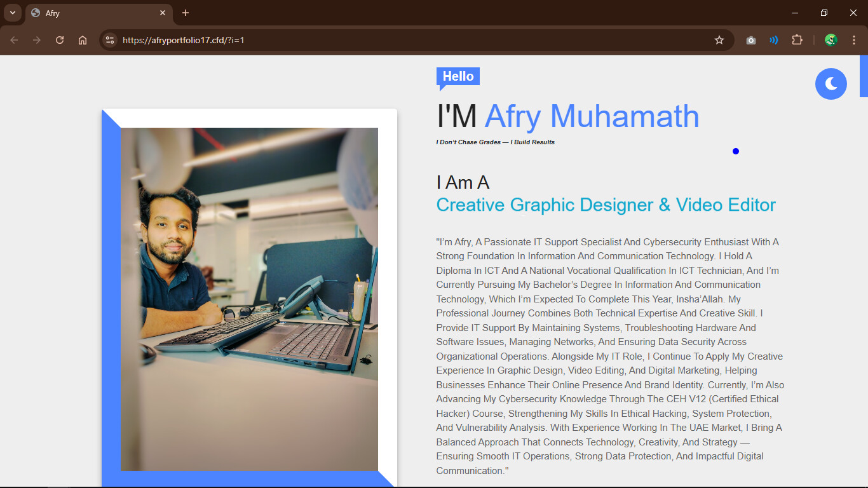Go to the browser home page
Image resolution: width=868 pixels, height=488 pixels.
tap(83, 40)
